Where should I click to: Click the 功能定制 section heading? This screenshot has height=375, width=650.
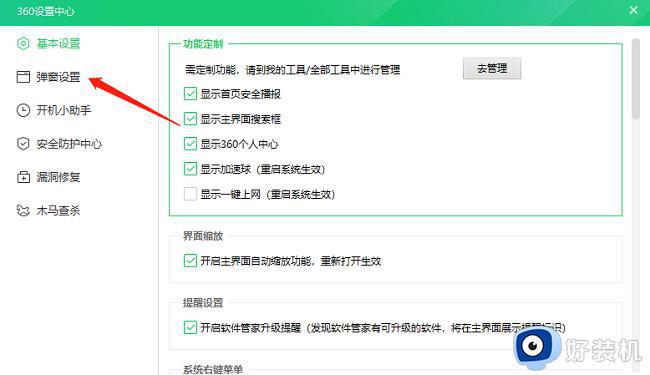coord(203,44)
